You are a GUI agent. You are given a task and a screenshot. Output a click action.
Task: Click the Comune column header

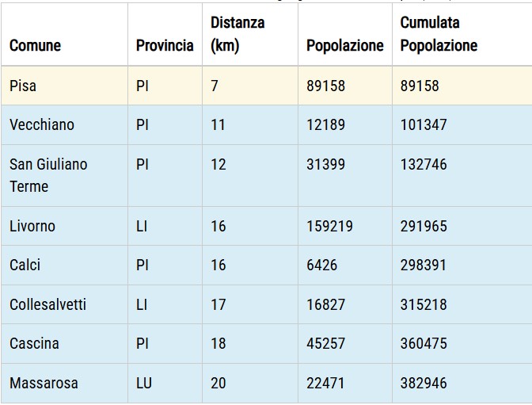[x=36, y=45]
